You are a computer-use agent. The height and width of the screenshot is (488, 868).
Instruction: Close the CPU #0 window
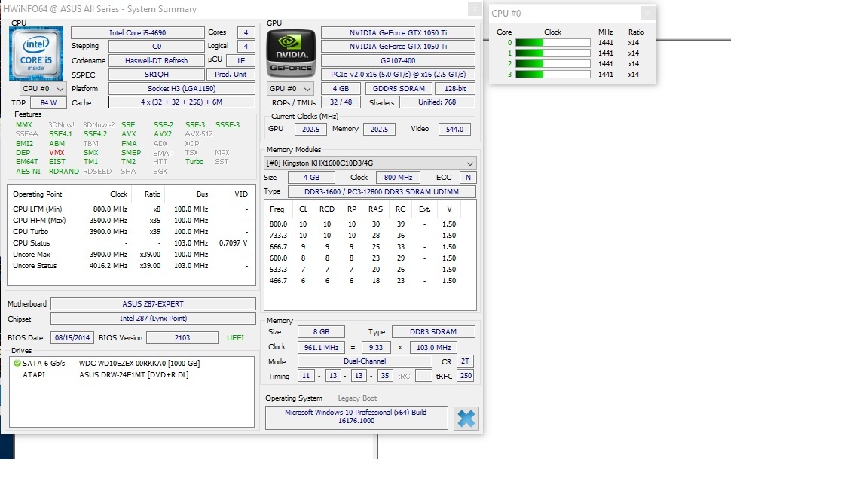click(648, 13)
